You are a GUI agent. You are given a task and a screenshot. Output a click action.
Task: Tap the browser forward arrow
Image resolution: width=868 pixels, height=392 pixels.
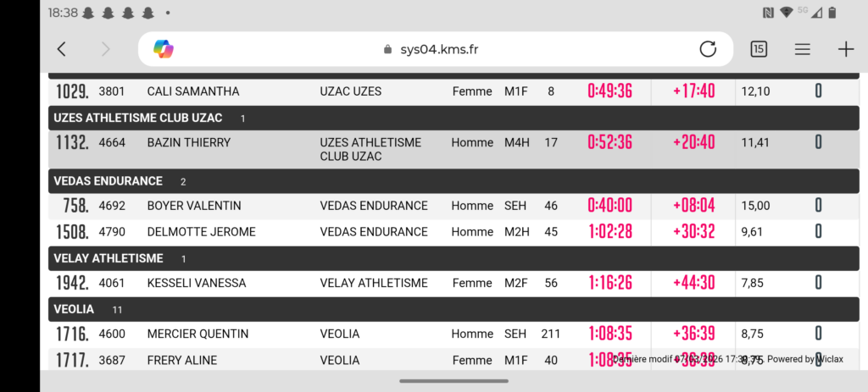pyautogui.click(x=106, y=49)
